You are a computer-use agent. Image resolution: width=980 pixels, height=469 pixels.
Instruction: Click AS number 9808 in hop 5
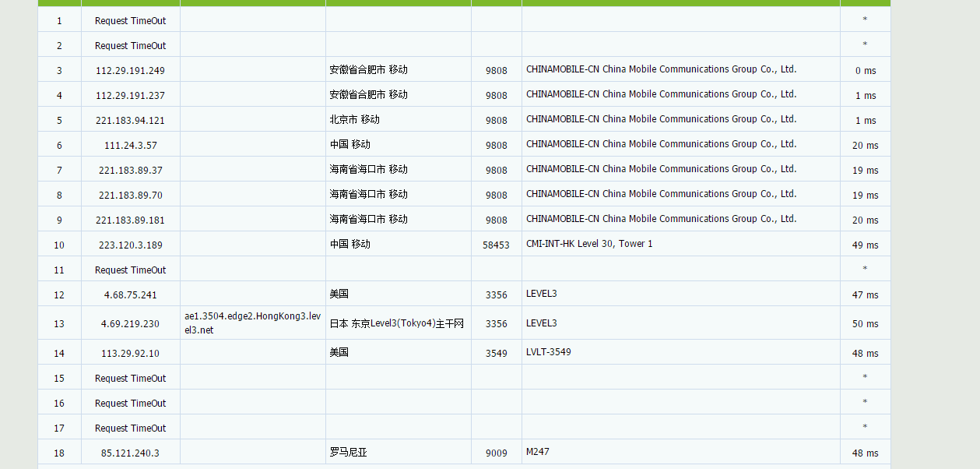(x=496, y=120)
